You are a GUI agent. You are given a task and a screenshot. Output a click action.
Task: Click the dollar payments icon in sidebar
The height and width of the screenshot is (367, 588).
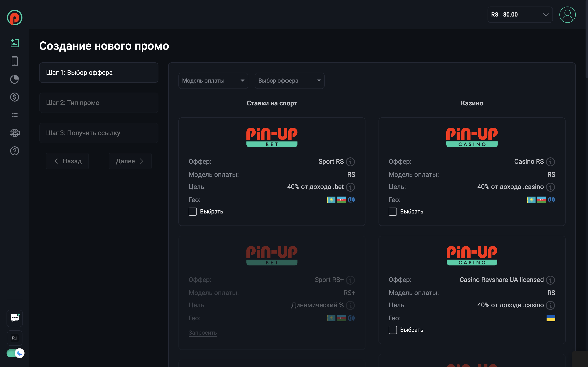tap(14, 97)
